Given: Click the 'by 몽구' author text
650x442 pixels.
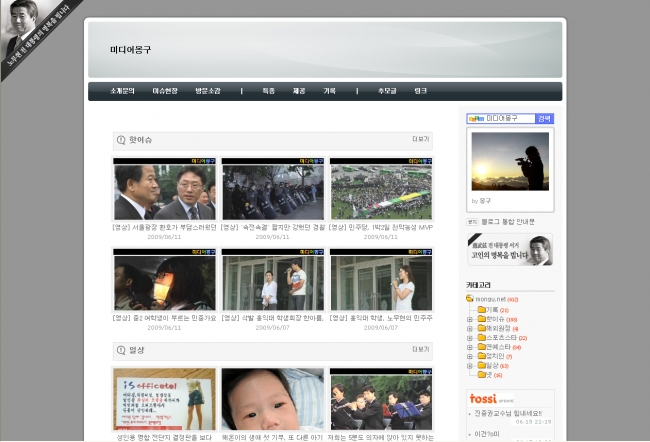Looking at the screenshot, I should 481,201.
